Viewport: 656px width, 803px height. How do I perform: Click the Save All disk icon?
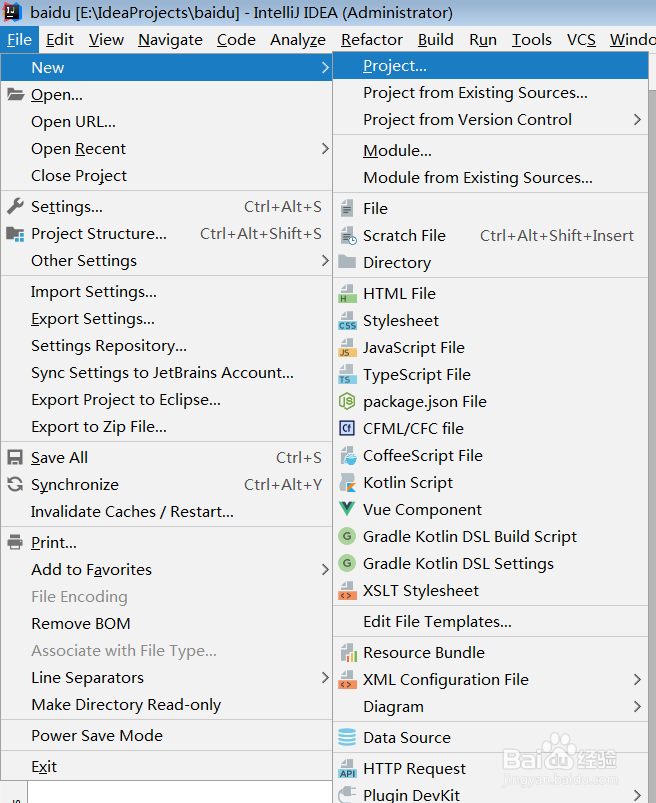click(15, 457)
